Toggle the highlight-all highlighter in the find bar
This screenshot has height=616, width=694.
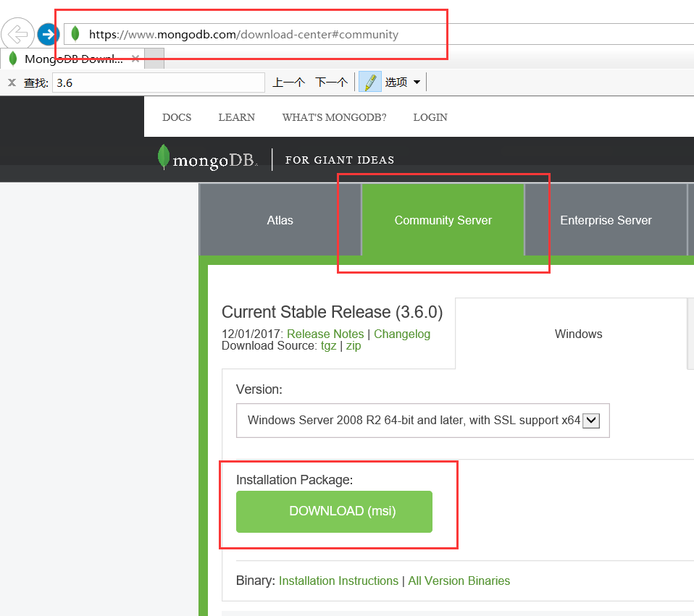pos(373,82)
